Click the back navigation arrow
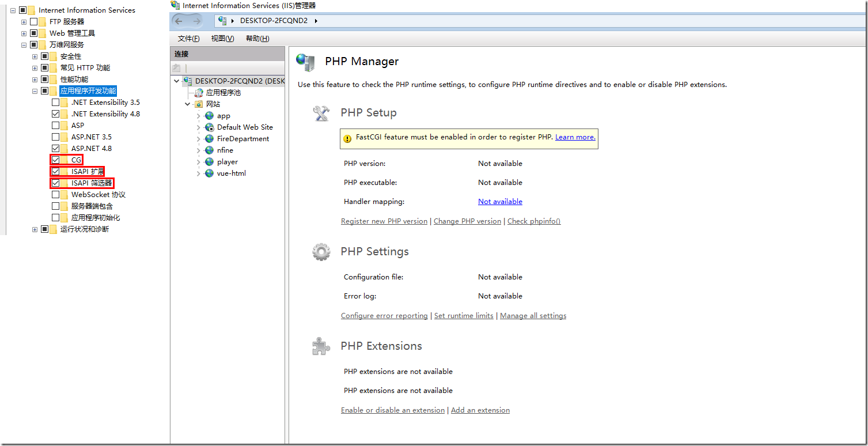The image size is (868, 446). click(x=179, y=21)
